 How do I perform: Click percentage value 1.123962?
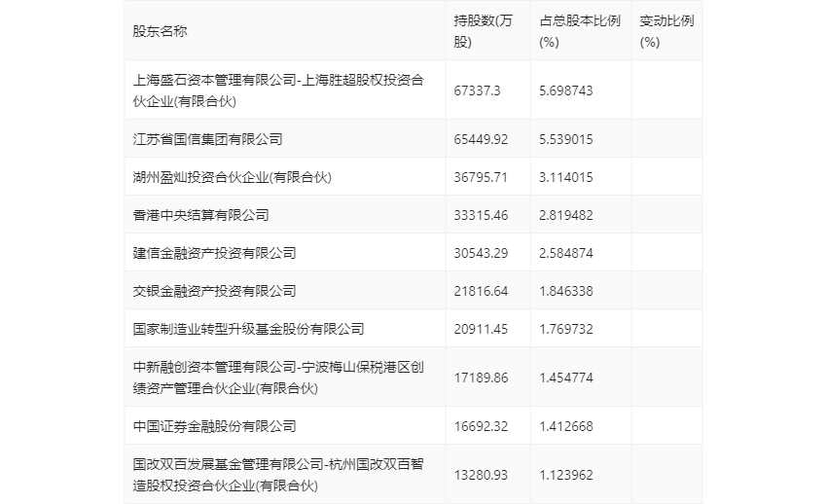[566, 475]
